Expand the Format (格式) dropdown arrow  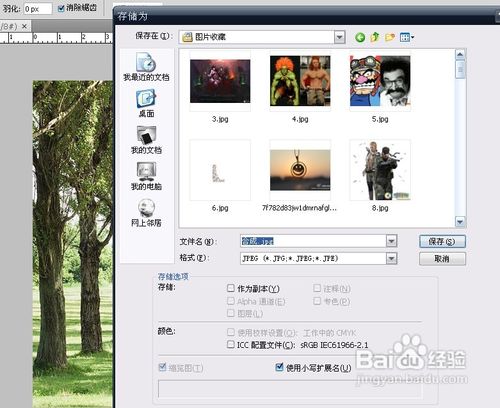click(391, 258)
